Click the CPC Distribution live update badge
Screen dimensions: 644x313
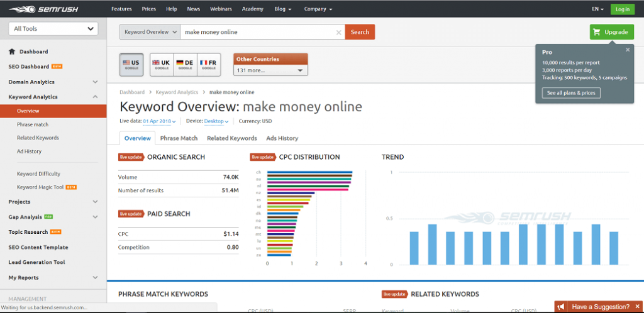pos(262,157)
